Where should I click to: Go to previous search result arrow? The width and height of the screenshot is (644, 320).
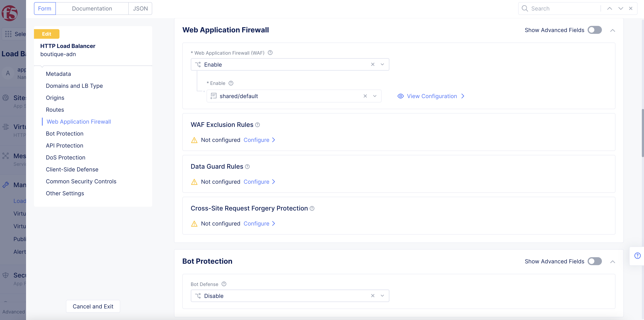pyautogui.click(x=609, y=9)
